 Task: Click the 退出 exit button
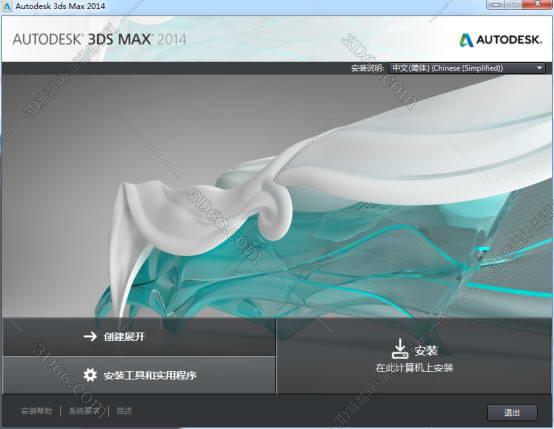pos(512,412)
